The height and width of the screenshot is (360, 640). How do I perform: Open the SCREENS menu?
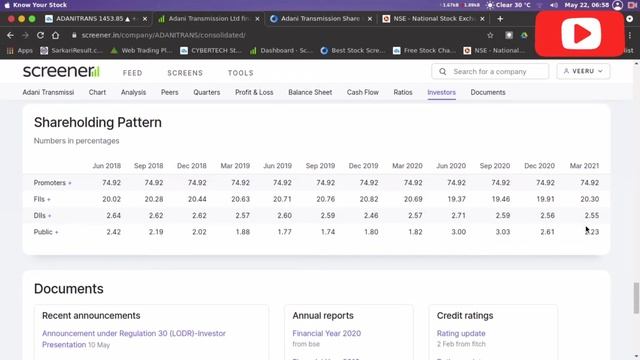(x=185, y=73)
